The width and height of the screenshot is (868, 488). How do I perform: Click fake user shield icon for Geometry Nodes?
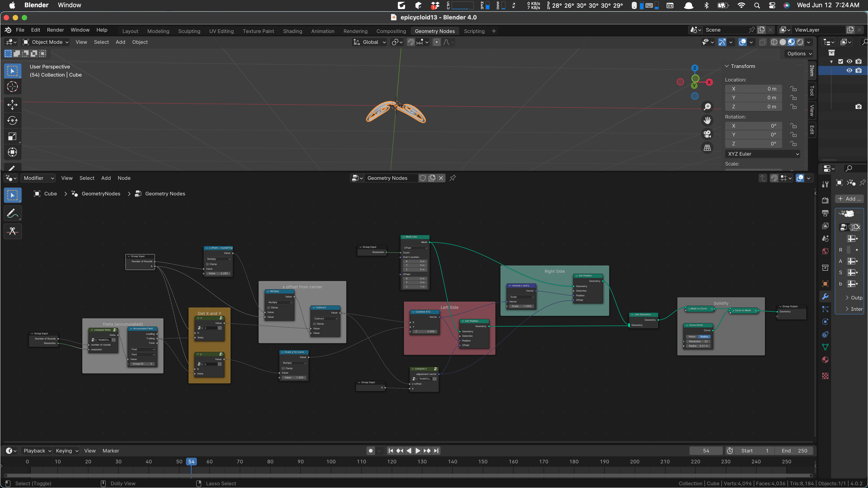click(x=422, y=178)
